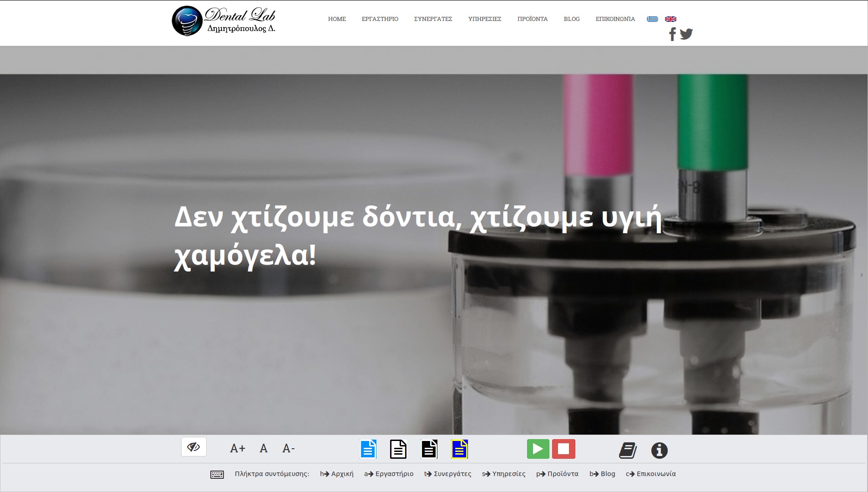Open ΠΡΟΪΟΝΤΑ menu item
Viewport: 868px width, 492px height.
point(533,19)
